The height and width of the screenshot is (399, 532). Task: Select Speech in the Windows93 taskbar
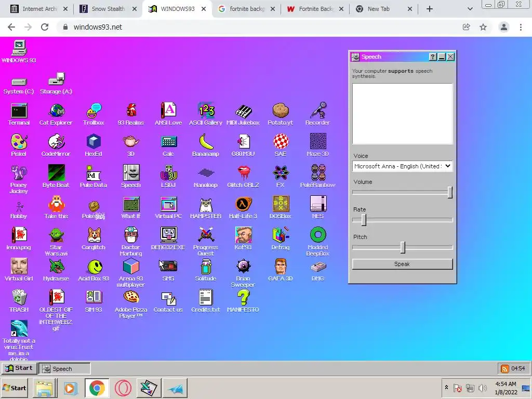64,368
